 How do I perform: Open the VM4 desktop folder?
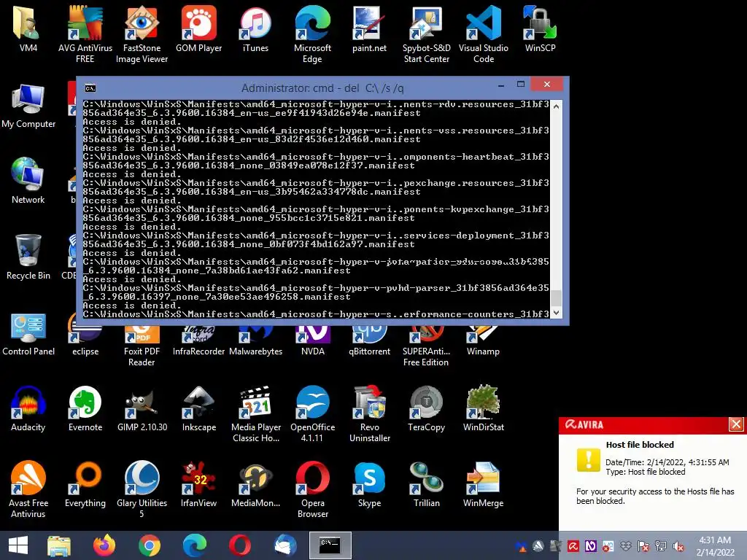[x=28, y=28]
